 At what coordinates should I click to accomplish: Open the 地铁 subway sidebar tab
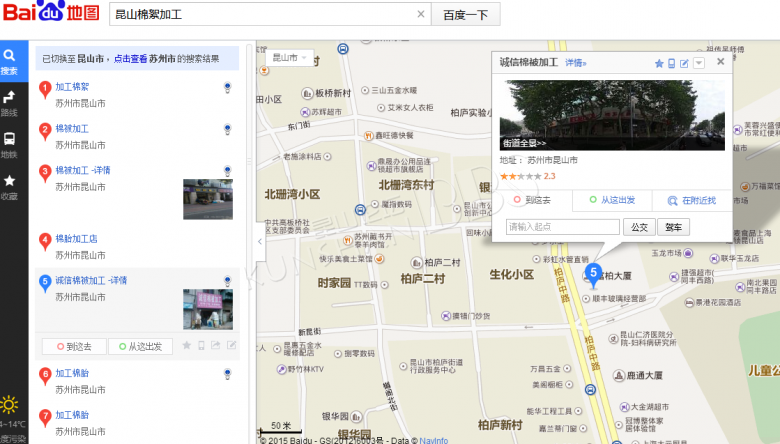[x=9, y=145]
